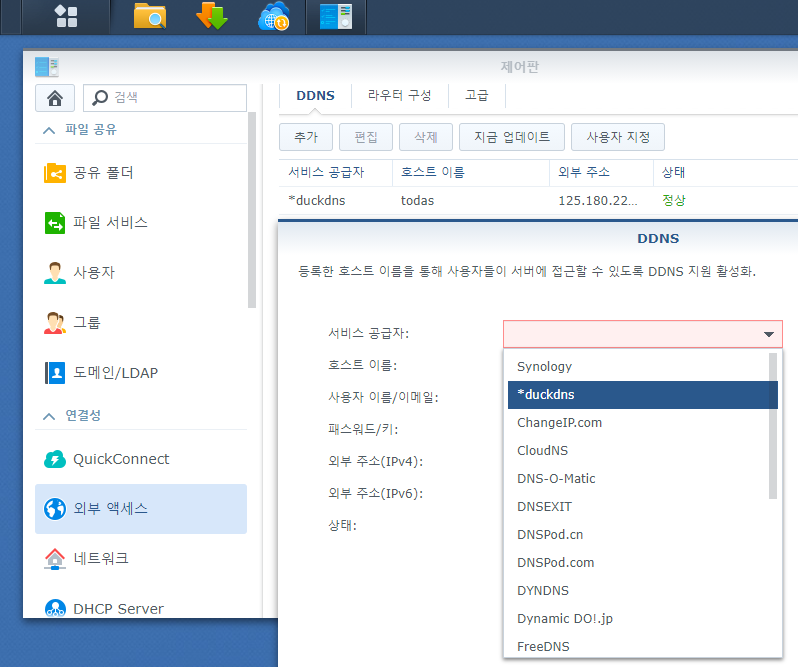Open Cloud Sync taskbar icon
This screenshot has height=667, width=798.
pos(274,16)
